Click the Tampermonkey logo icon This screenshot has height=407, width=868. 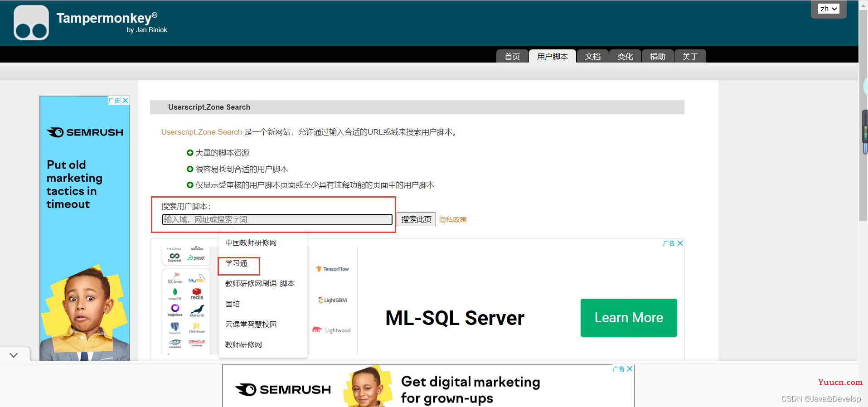31,23
